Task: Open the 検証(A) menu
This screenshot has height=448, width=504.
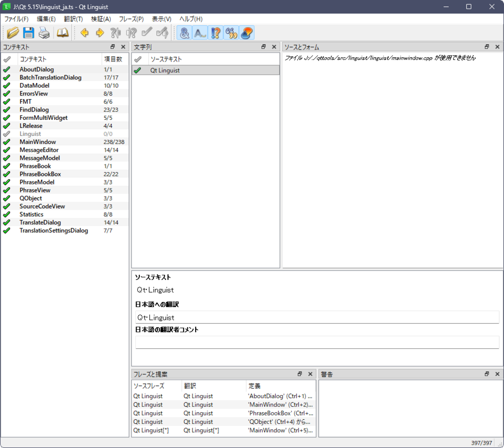Action: coord(101,19)
